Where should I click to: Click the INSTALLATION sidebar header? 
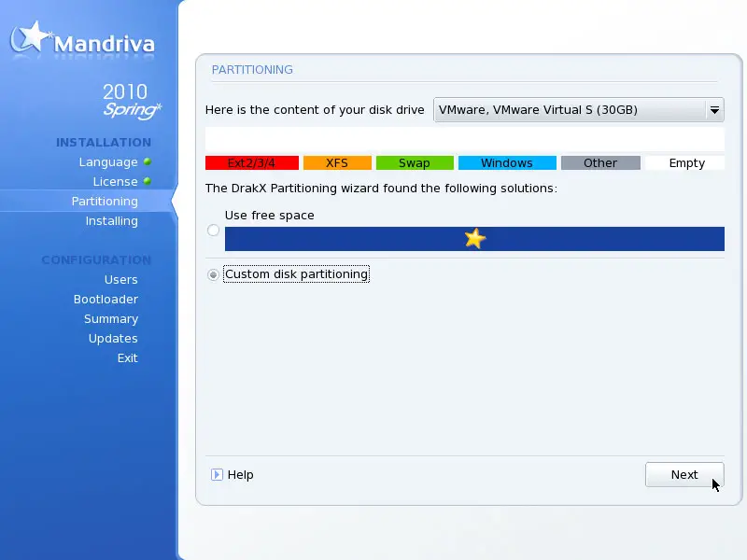[104, 143]
